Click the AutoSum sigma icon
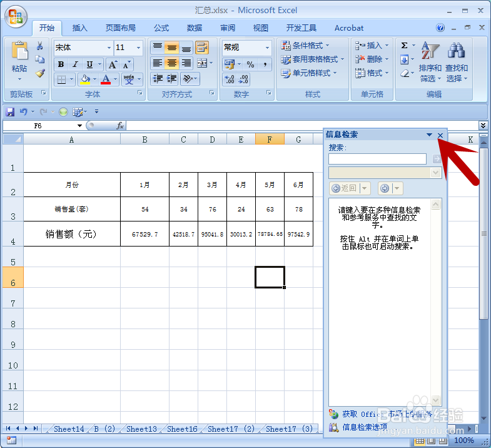This screenshot has width=491, height=448. [404, 46]
